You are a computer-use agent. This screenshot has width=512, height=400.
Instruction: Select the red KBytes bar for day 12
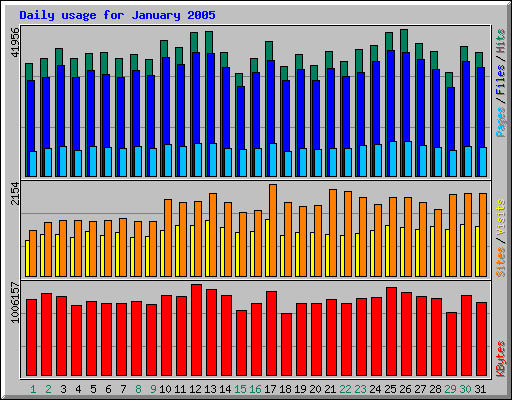[x=197, y=330]
